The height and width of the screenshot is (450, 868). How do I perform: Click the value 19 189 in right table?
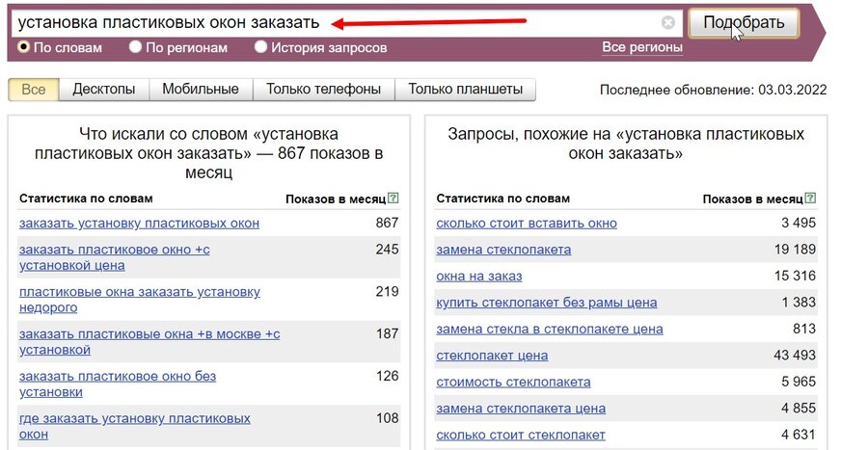[x=795, y=250]
